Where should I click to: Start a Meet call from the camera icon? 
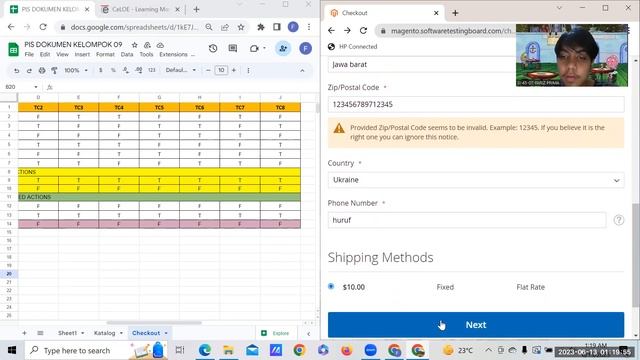[x=254, y=48]
